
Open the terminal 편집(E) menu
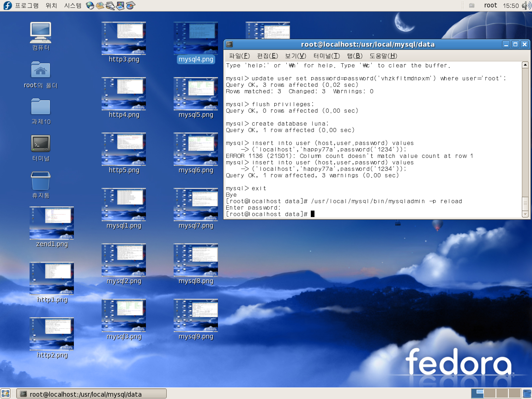(267, 56)
